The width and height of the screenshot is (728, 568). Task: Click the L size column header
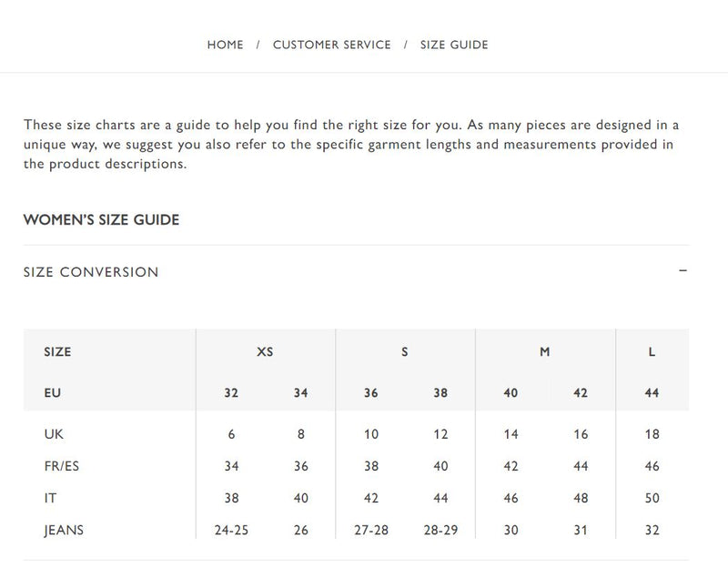tap(652, 352)
